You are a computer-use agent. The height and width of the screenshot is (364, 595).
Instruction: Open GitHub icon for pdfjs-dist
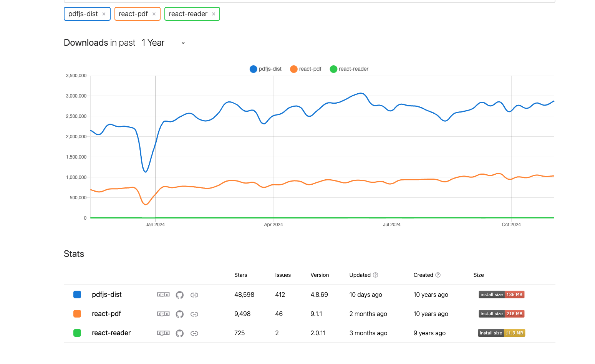(x=179, y=295)
